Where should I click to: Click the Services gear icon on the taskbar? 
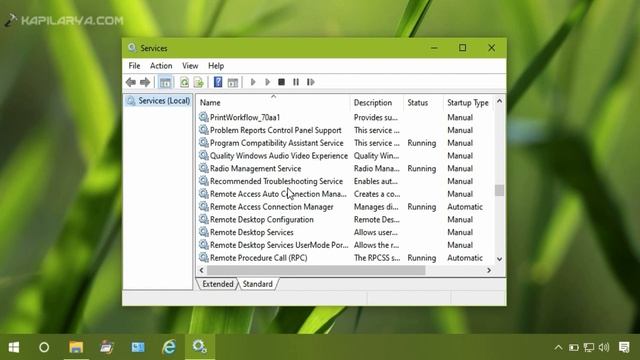pyautogui.click(x=200, y=347)
